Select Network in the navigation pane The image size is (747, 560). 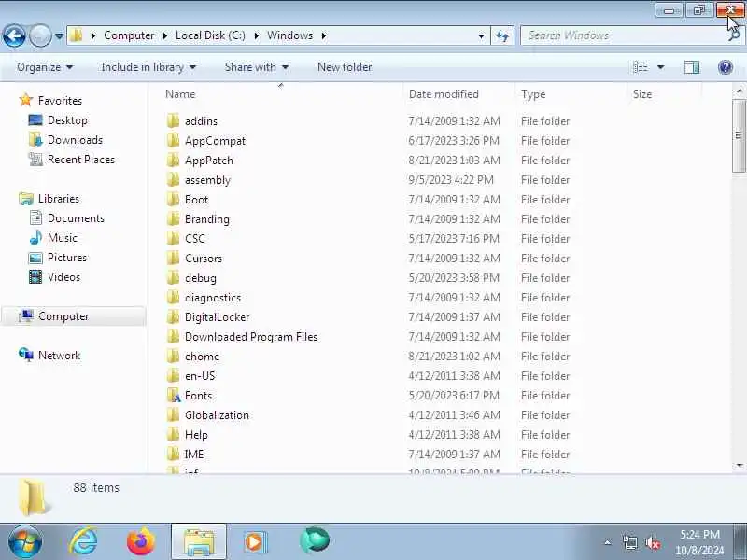coord(59,356)
